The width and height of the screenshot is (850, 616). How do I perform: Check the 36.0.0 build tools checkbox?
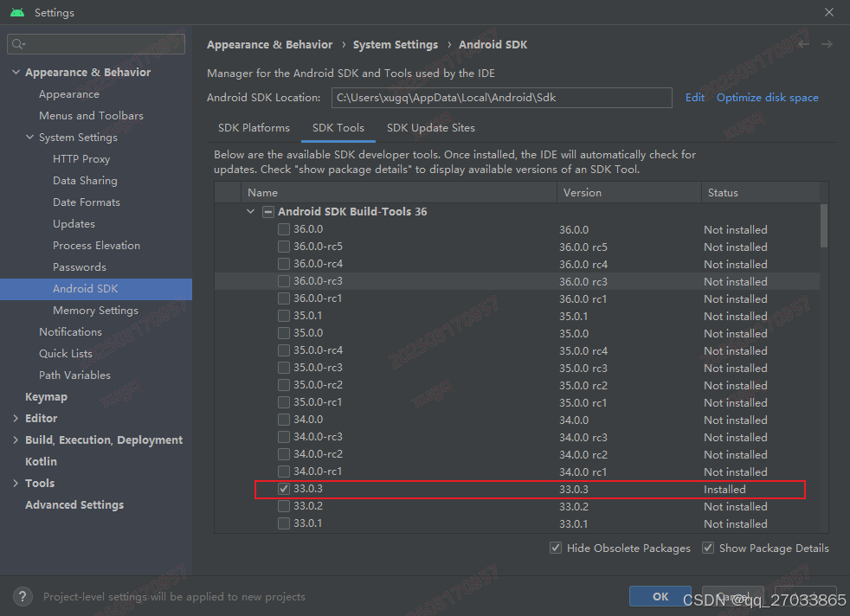point(284,229)
